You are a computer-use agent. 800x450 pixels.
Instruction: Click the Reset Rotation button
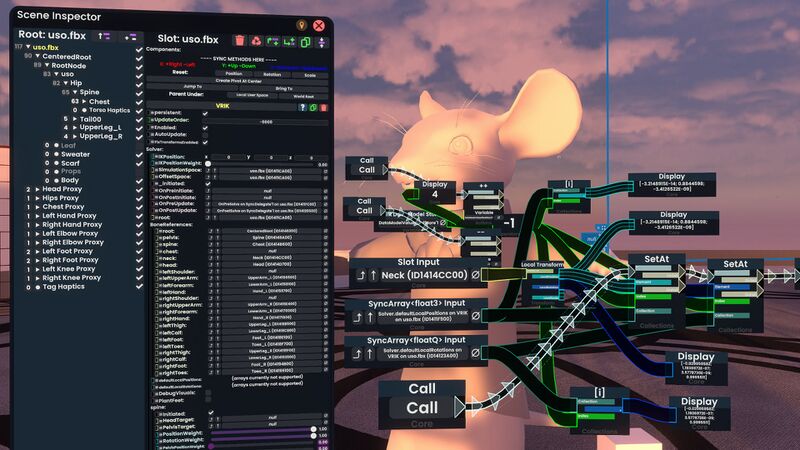(x=272, y=74)
